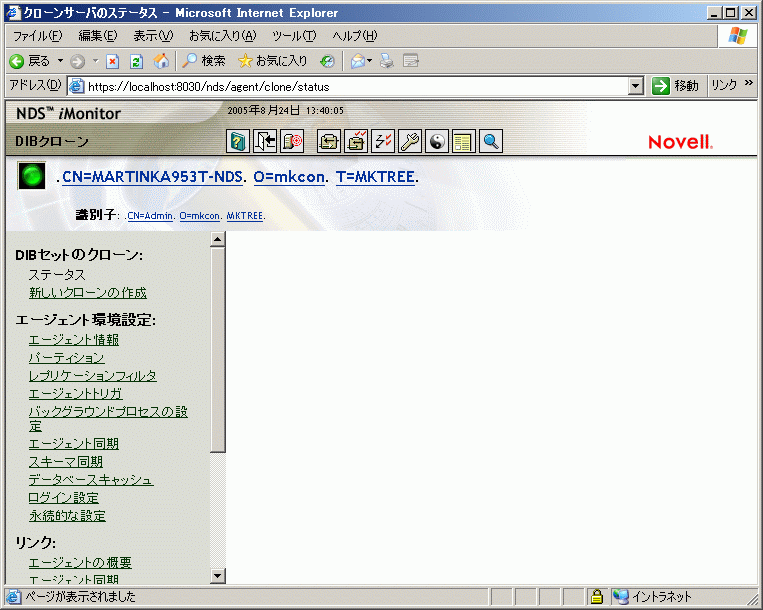
Task: Open the お気に入り favorites toolbar button
Action: (273, 61)
